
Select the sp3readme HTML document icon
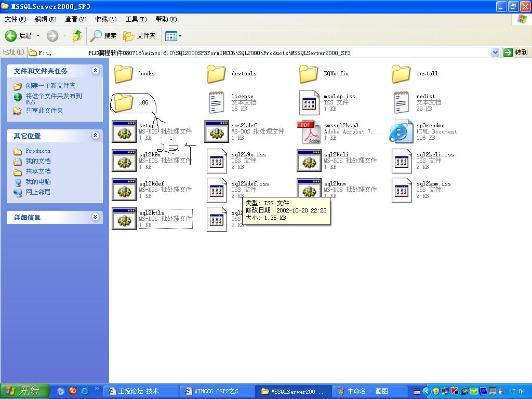pyautogui.click(x=401, y=131)
